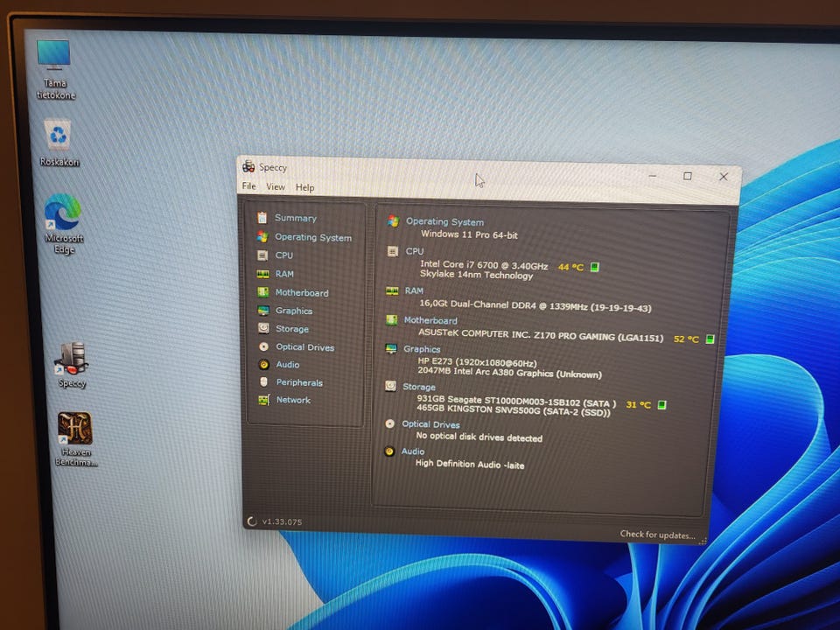Image resolution: width=840 pixels, height=630 pixels.
Task: Click the refresh spinner icon beside v1.33.075
Action: click(252, 521)
